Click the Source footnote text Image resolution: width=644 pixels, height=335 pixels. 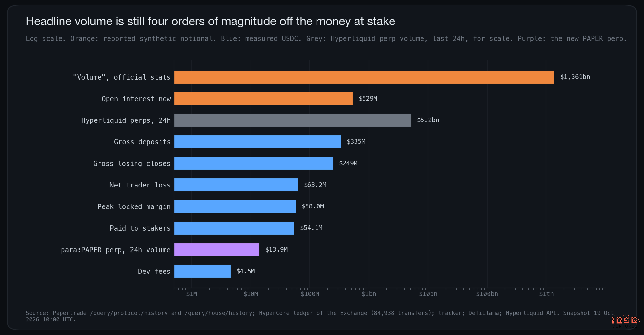(x=321, y=316)
